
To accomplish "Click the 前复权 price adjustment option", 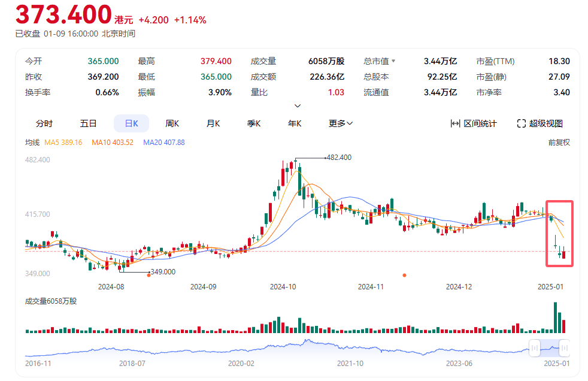I will click(559, 143).
